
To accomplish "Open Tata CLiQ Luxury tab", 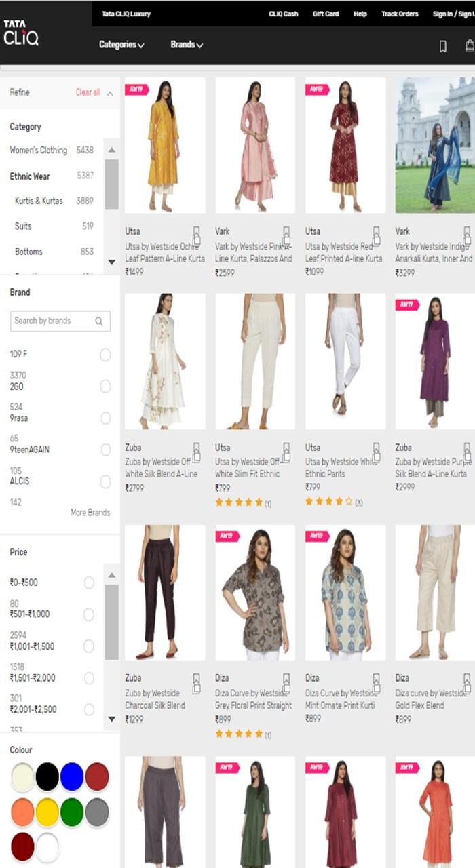I will (126, 14).
